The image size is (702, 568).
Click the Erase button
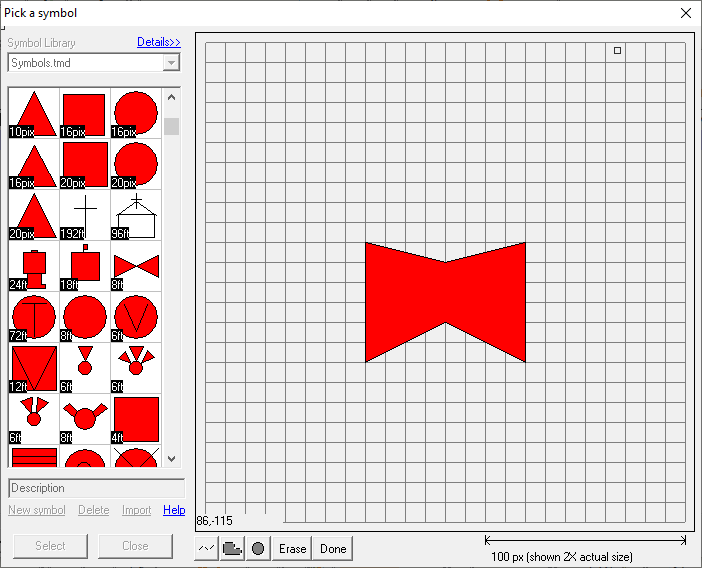[292, 548]
